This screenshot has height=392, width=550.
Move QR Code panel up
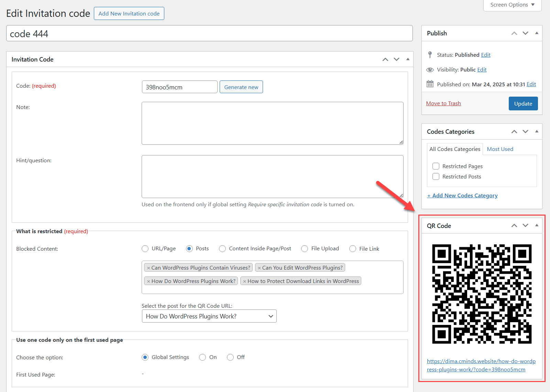pyautogui.click(x=514, y=226)
